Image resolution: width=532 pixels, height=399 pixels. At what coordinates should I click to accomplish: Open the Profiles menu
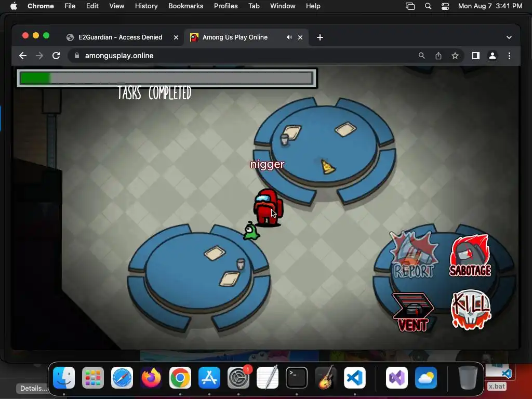(x=226, y=6)
